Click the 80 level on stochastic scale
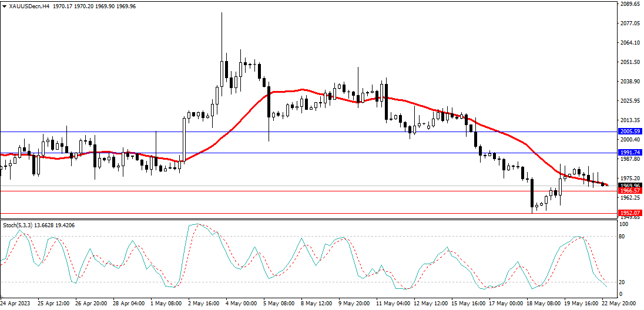Viewport: 644px width, 310px height. pyautogui.click(x=623, y=237)
